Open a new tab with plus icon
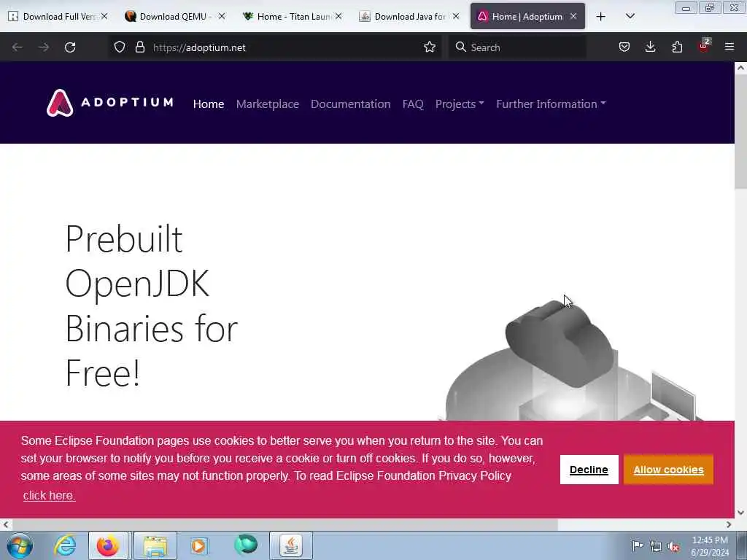The width and height of the screenshot is (747, 560). 601,17
